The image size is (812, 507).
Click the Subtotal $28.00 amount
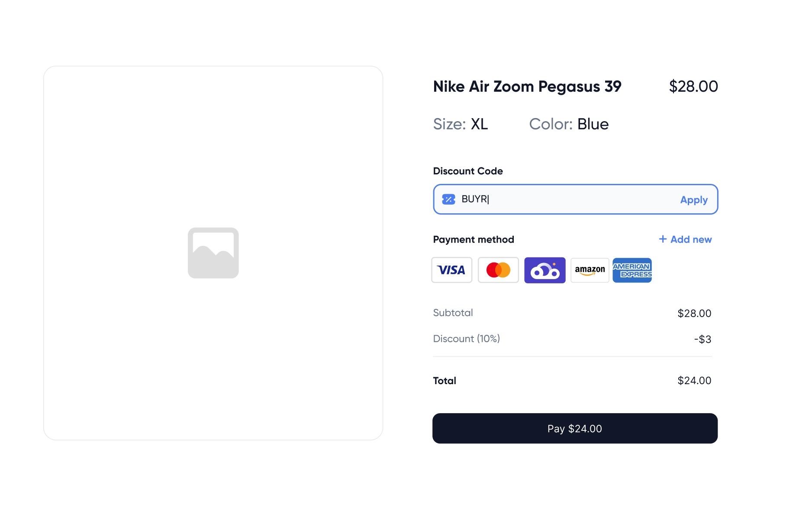[x=694, y=313]
